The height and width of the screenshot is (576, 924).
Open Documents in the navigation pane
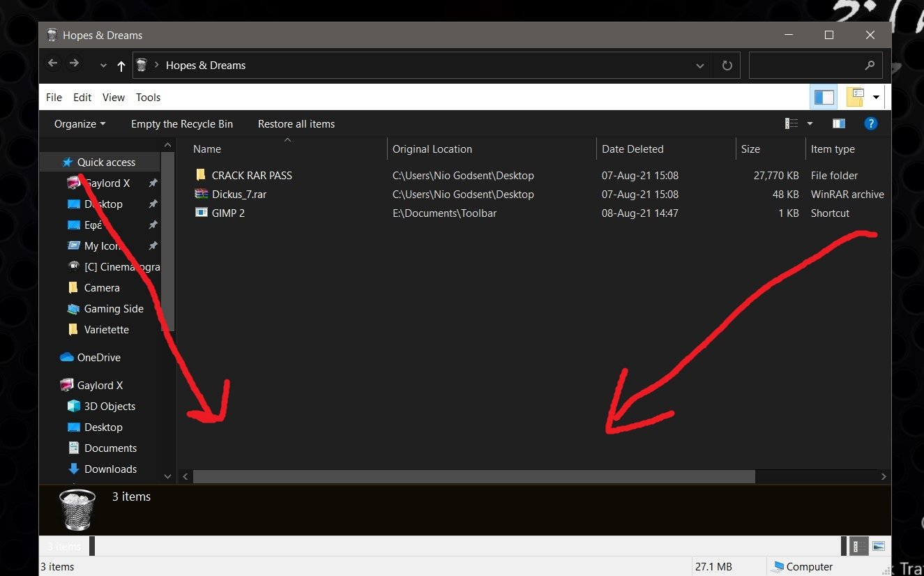(x=110, y=448)
